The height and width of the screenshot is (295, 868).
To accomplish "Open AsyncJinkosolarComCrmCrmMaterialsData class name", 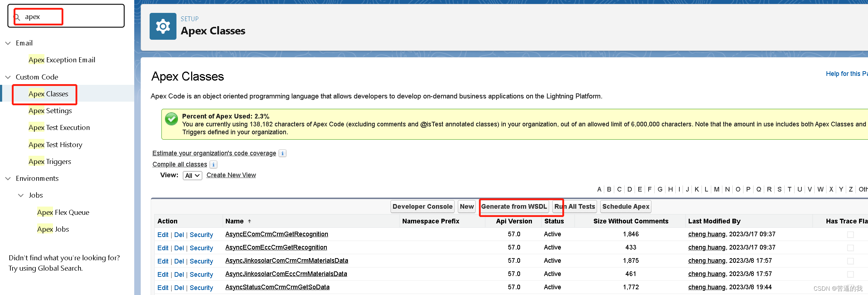I will [287, 261].
